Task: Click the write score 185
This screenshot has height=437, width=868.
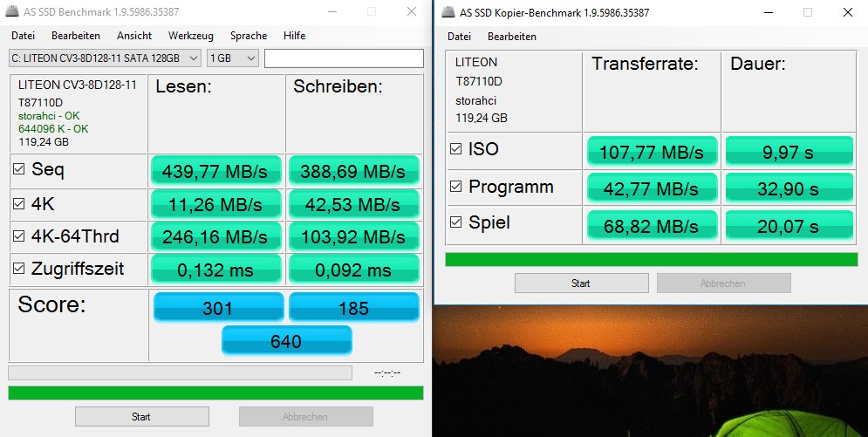Action: click(353, 308)
